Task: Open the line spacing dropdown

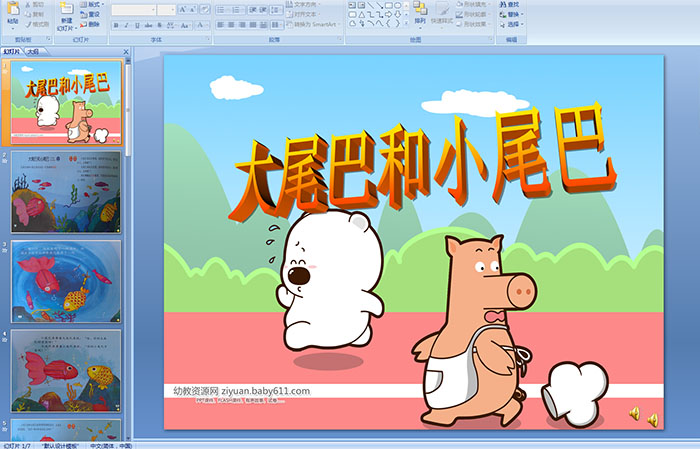Action: coord(276,10)
